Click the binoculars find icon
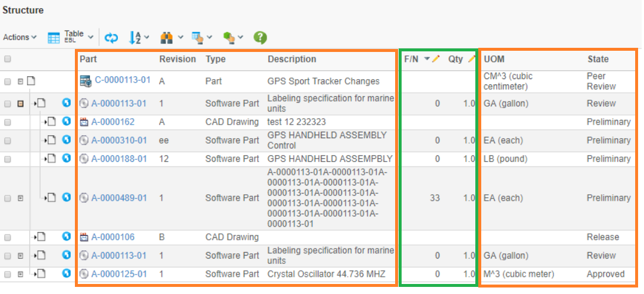The width and height of the screenshot is (644, 294). pyautogui.click(x=167, y=38)
